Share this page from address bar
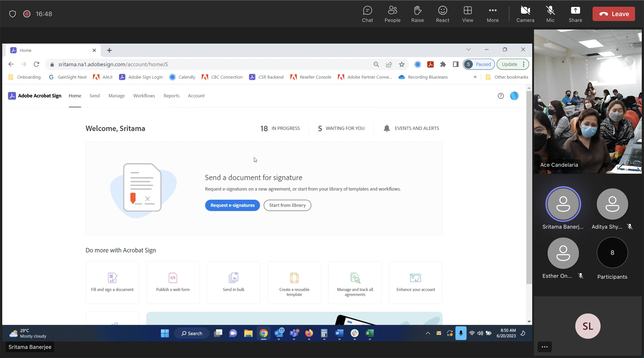This screenshot has width=644, height=358. click(389, 64)
